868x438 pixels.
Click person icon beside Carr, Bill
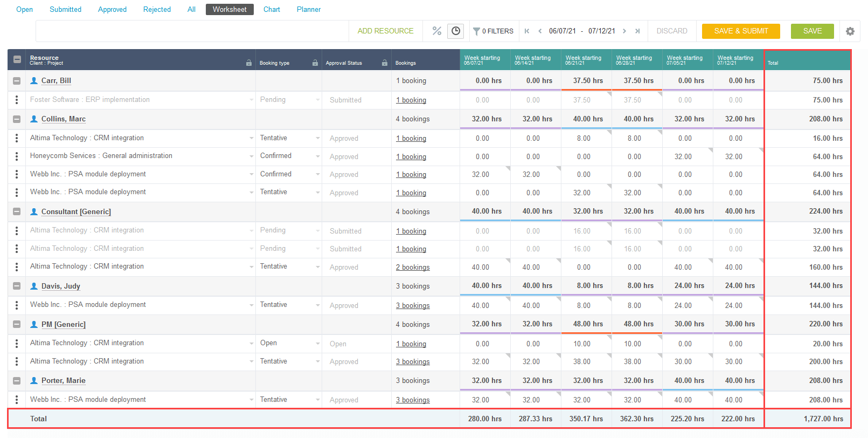tap(34, 80)
